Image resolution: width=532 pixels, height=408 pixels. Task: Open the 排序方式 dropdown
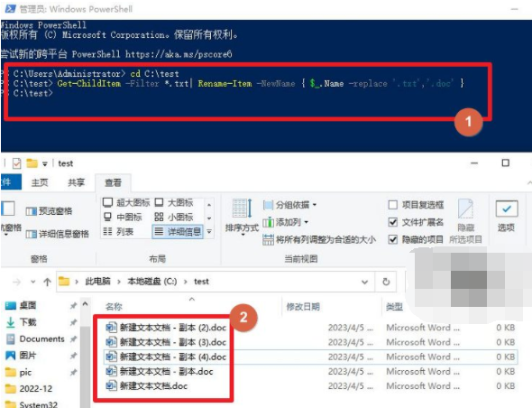(242, 217)
